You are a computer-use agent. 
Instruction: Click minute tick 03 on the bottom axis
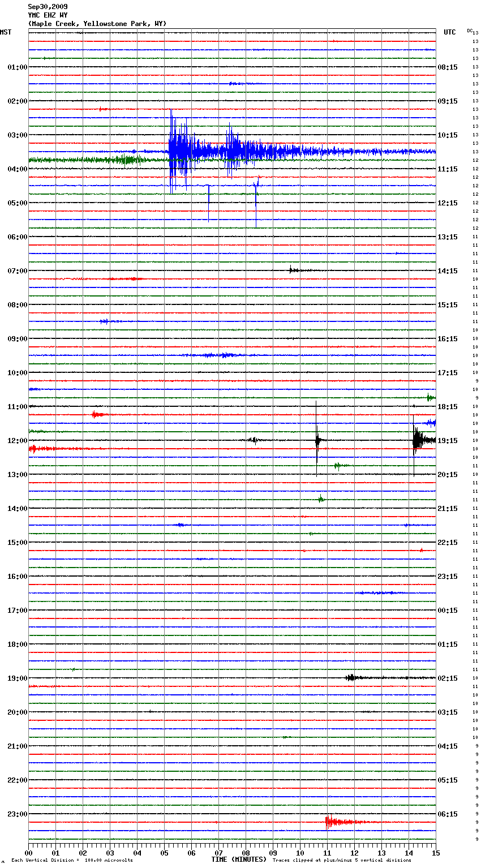110,853
